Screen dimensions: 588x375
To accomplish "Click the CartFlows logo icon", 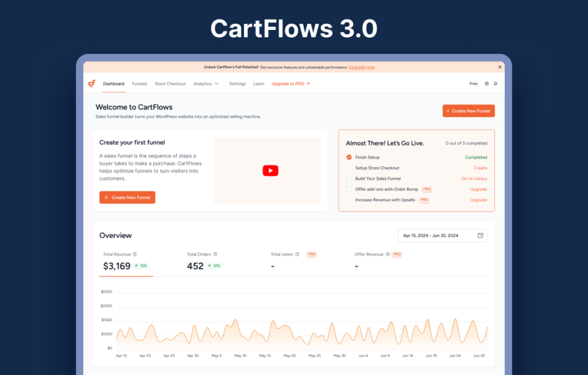I will [92, 84].
